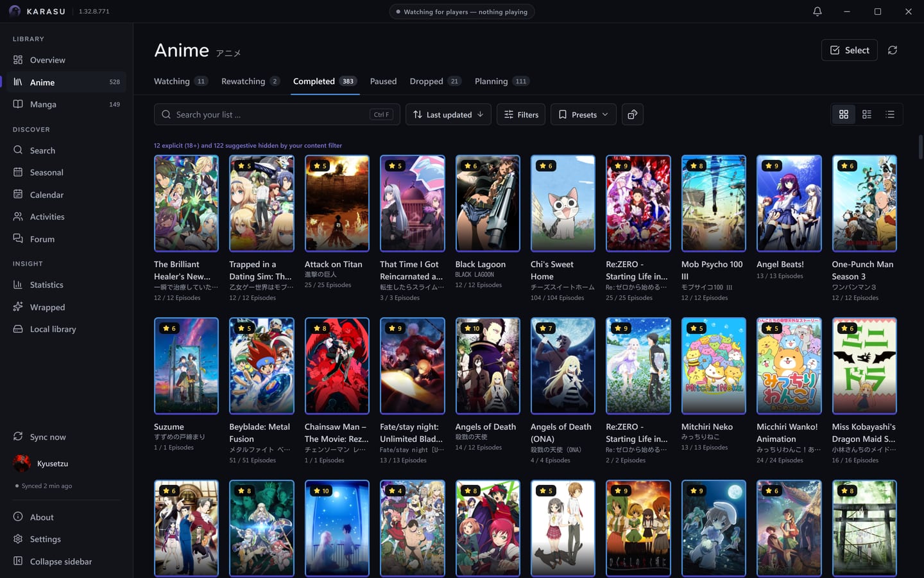Switch to the Watching tab

(x=180, y=82)
